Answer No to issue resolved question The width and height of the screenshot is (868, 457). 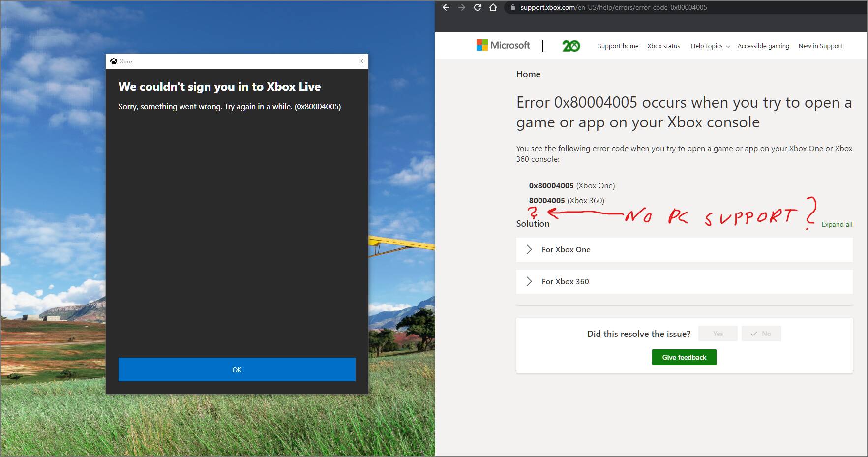coord(761,334)
